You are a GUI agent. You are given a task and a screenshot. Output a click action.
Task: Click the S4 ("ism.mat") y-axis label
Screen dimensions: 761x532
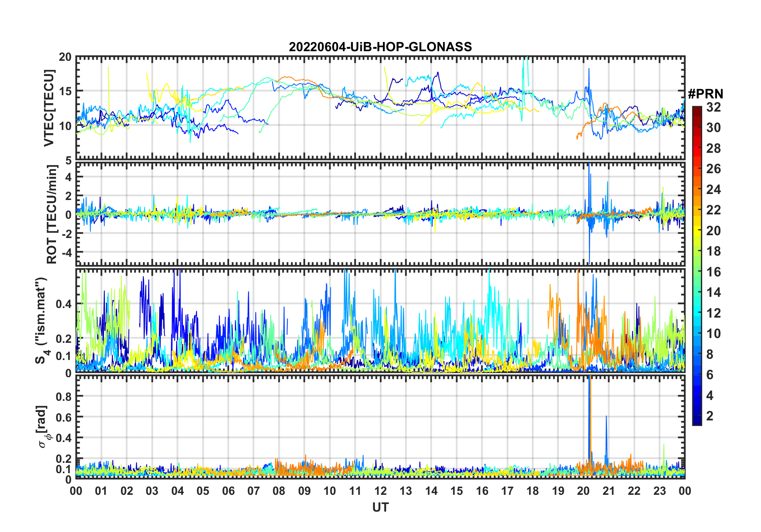click(x=41, y=320)
